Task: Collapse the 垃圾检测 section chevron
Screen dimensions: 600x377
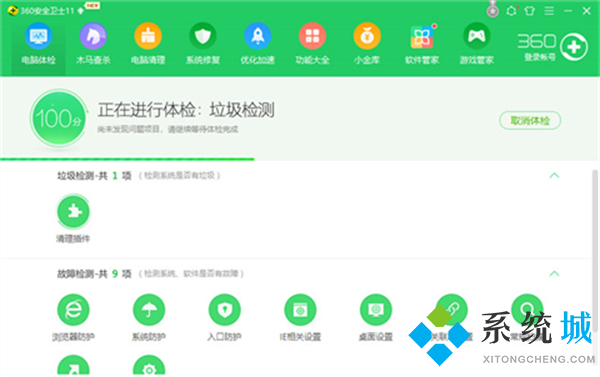Action: 554,175
